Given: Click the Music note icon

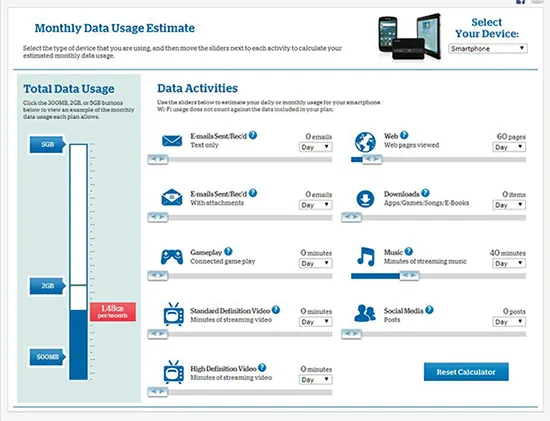Looking at the screenshot, I should click(x=365, y=256).
